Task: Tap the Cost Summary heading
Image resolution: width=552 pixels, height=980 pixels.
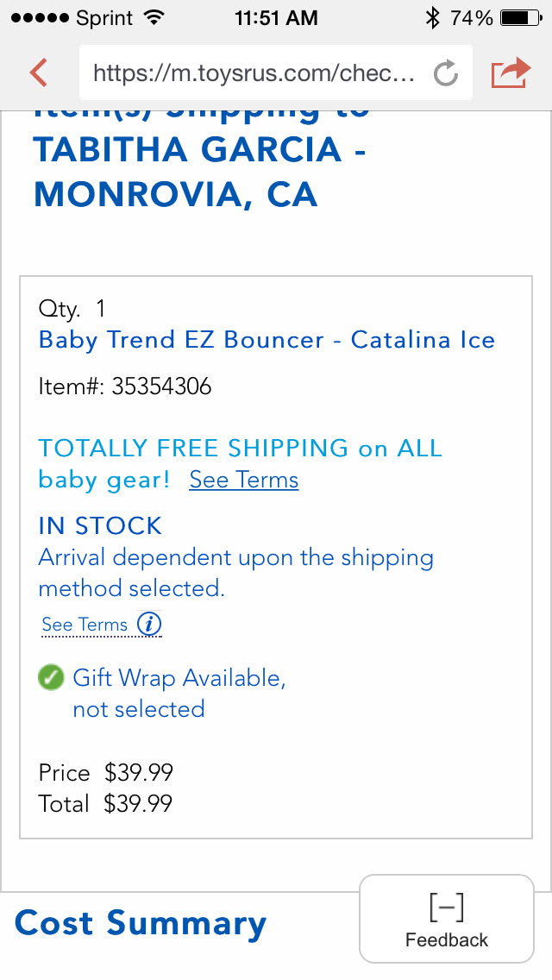Action: pyautogui.click(x=141, y=923)
